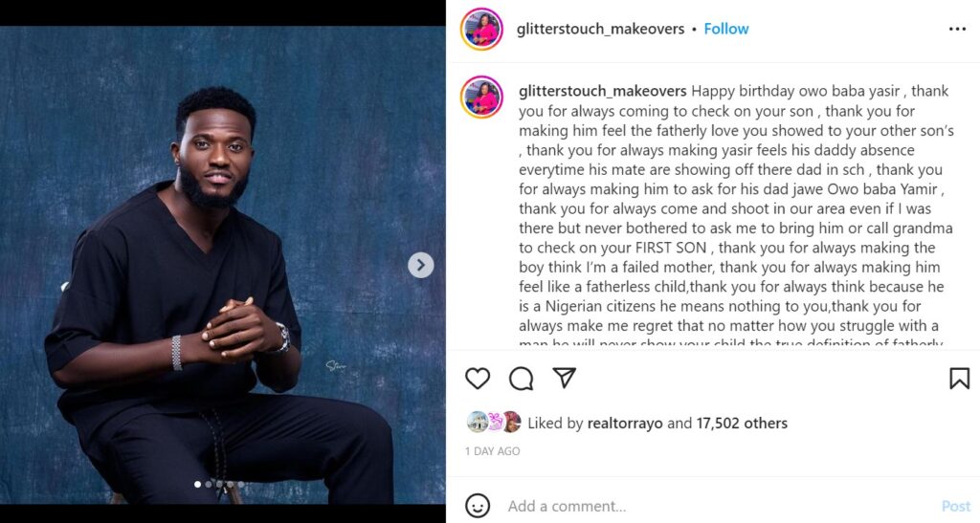The height and width of the screenshot is (523, 980).
Task: Click the 1 DAY AGO timestamp
Action: [x=493, y=451]
